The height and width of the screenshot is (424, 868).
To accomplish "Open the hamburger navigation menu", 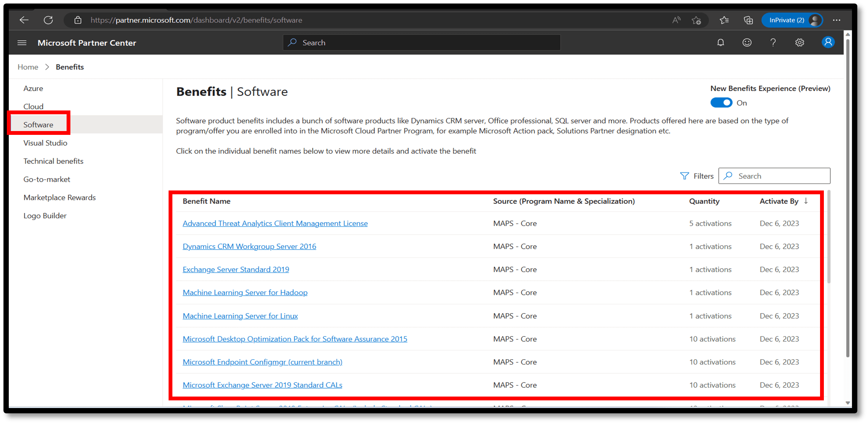I will click(22, 43).
